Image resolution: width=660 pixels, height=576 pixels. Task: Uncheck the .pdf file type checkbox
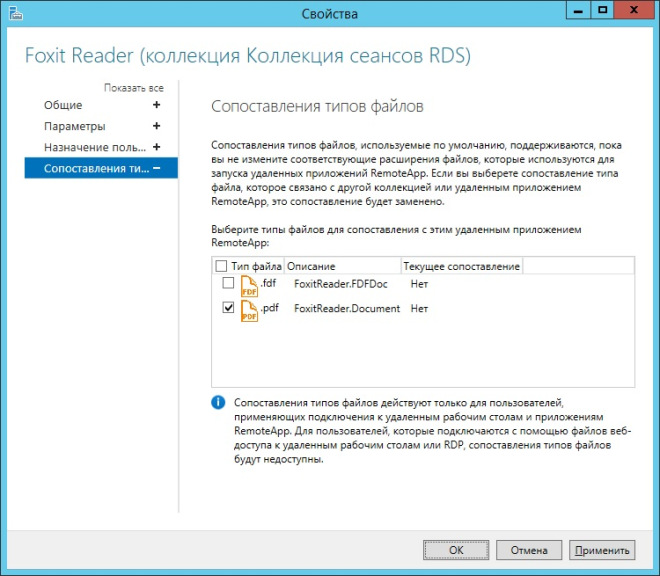(x=228, y=309)
